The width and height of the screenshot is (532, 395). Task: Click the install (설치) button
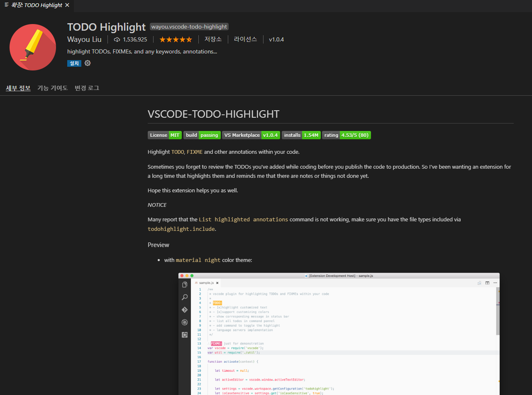(x=74, y=63)
